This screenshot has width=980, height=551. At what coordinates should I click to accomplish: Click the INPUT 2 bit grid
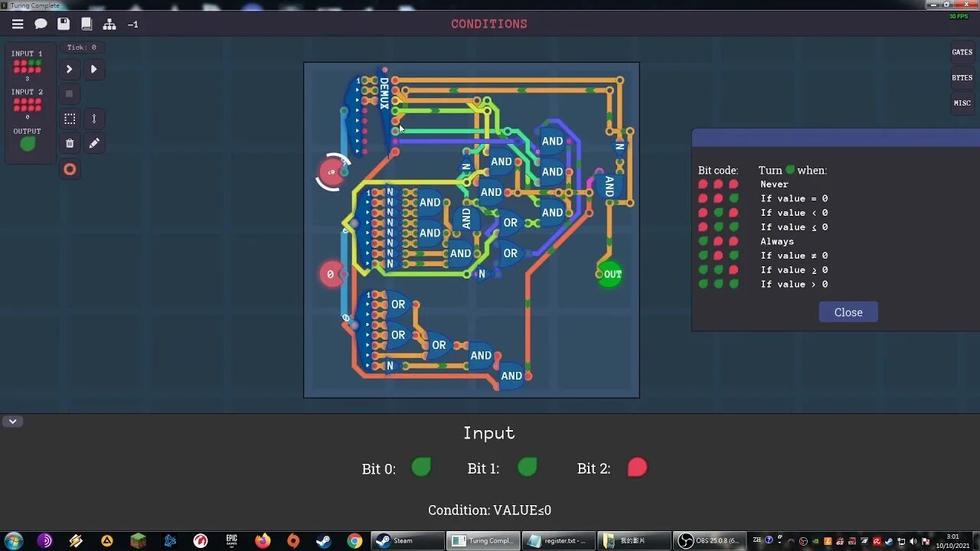point(28,105)
